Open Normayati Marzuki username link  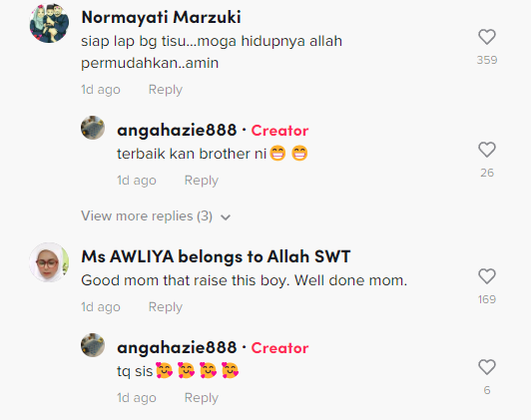click(162, 17)
